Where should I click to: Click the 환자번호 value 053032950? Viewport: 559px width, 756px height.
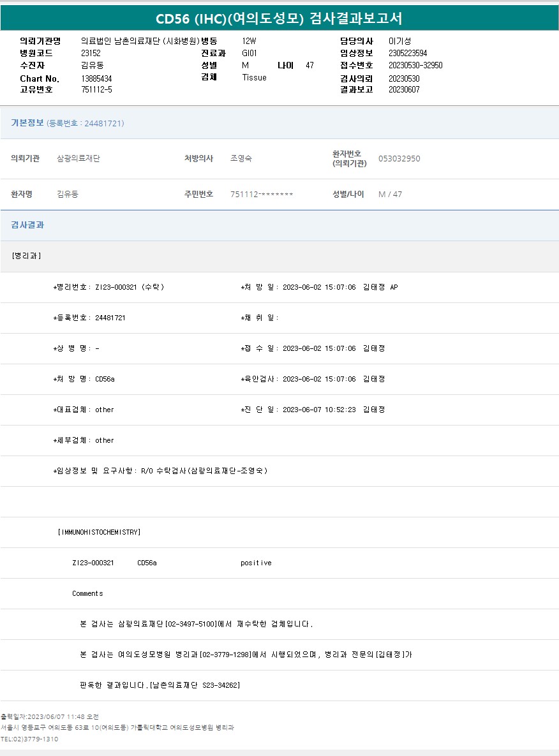tap(399, 158)
